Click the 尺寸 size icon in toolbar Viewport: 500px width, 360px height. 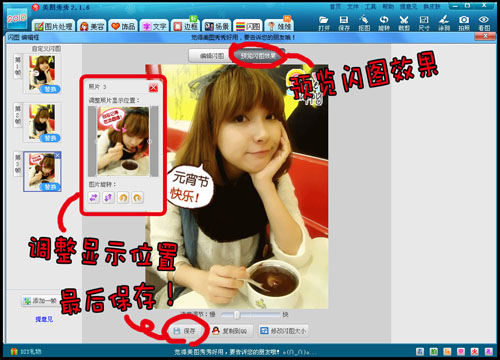(424, 23)
